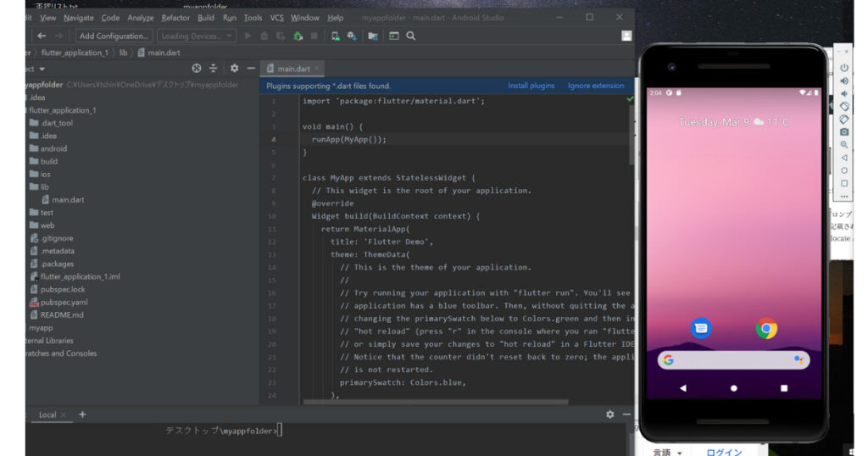Open the Loading Devices dropdown
The width and height of the screenshot is (868, 456).
197,36
